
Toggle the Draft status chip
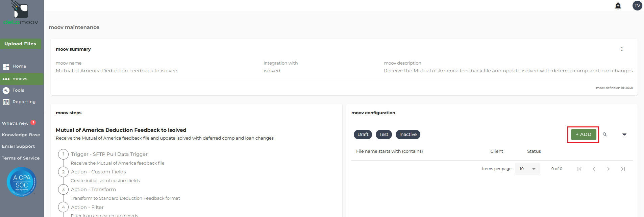[363, 135]
